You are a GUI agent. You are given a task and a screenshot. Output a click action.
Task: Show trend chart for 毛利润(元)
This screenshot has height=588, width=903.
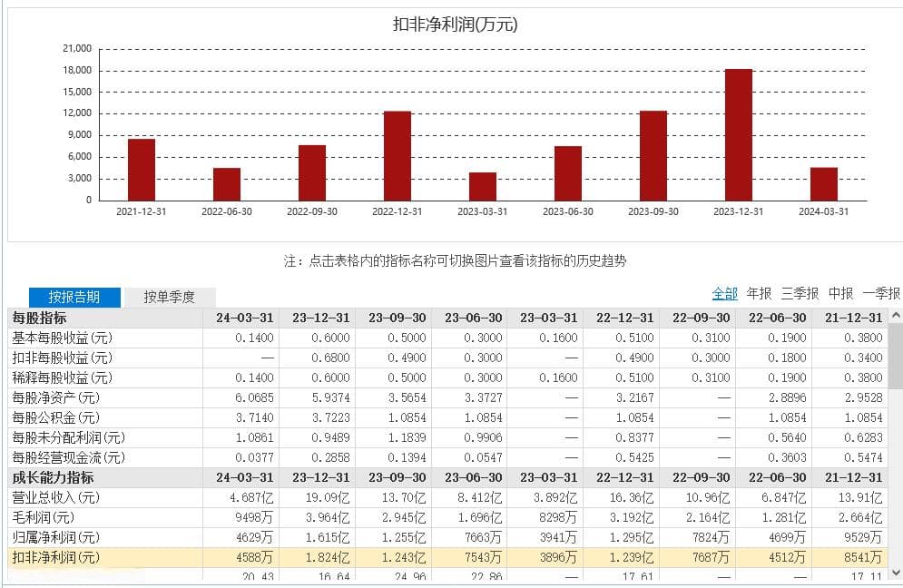click(x=44, y=518)
